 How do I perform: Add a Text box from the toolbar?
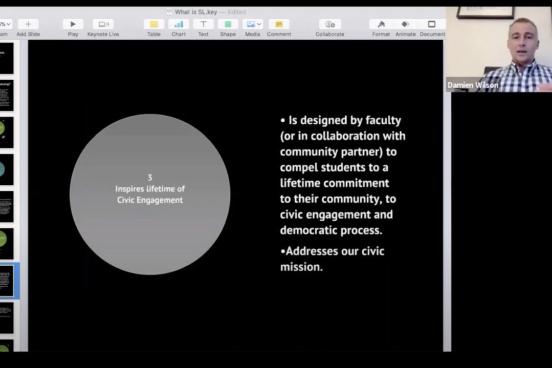203,24
